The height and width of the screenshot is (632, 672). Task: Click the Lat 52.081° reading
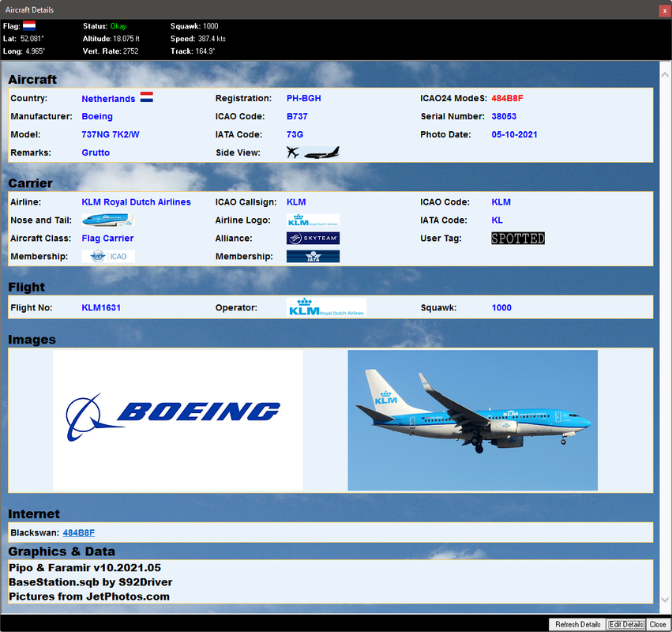24,39
